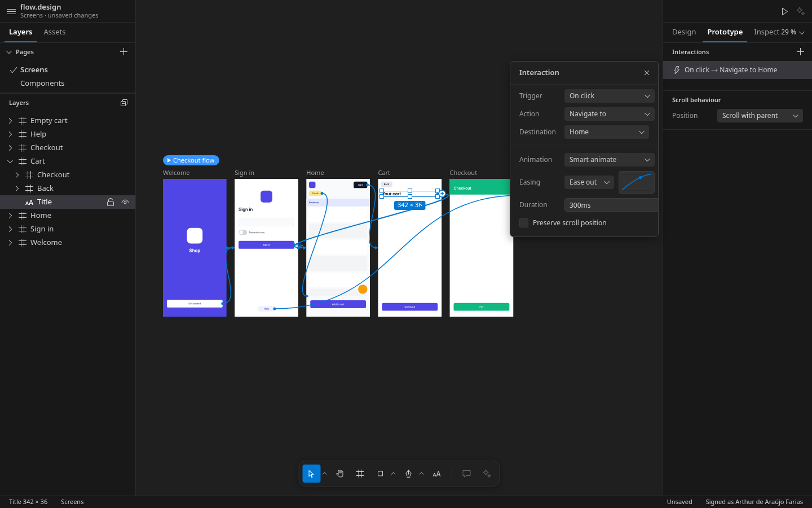
Task: Switch to the Prototype tab
Action: click(x=725, y=32)
